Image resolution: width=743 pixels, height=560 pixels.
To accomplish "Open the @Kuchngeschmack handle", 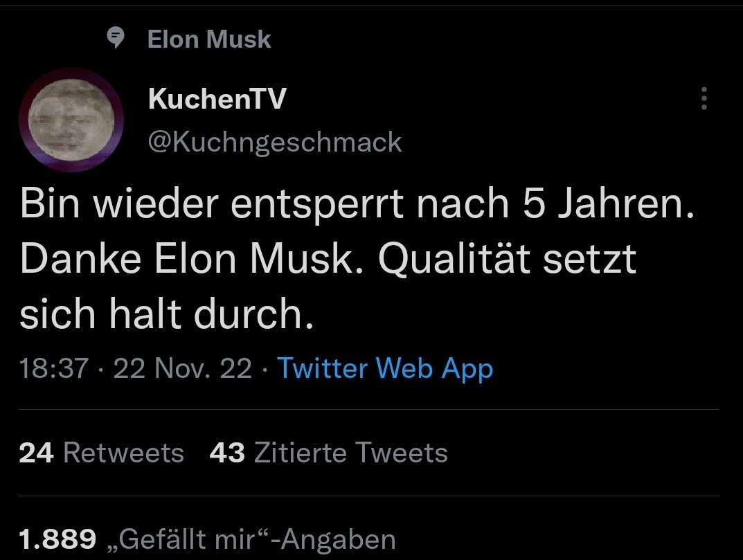I will [x=275, y=142].
